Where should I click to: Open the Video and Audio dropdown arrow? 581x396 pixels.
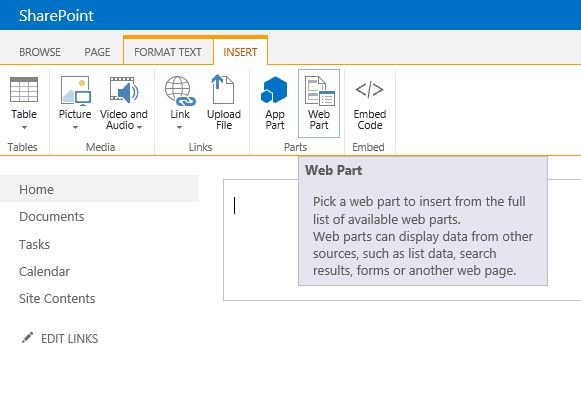click(139, 127)
